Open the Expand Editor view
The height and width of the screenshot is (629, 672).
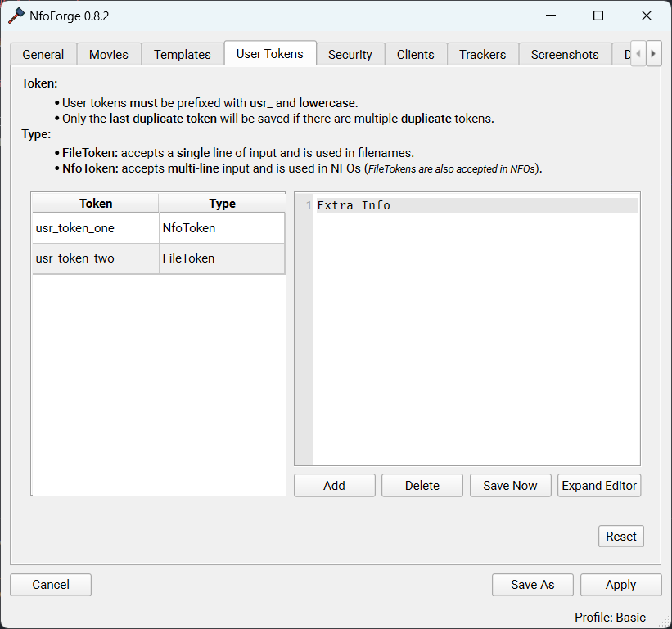[x=599, y=486]
